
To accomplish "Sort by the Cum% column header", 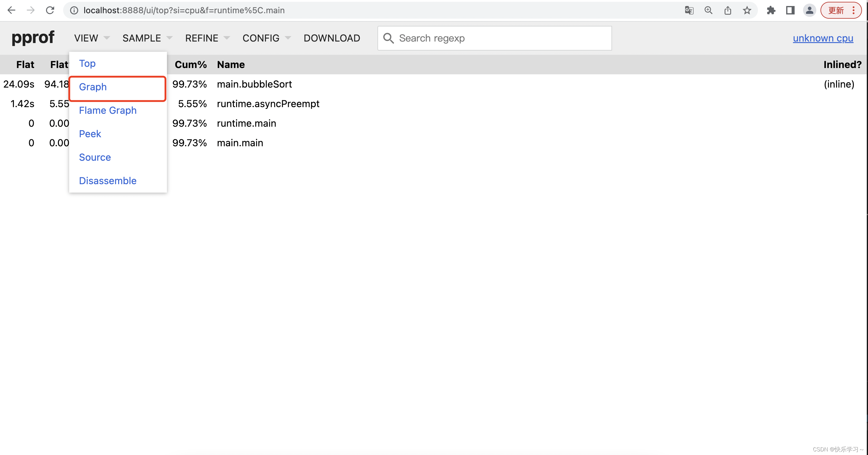I will [190, 65].
